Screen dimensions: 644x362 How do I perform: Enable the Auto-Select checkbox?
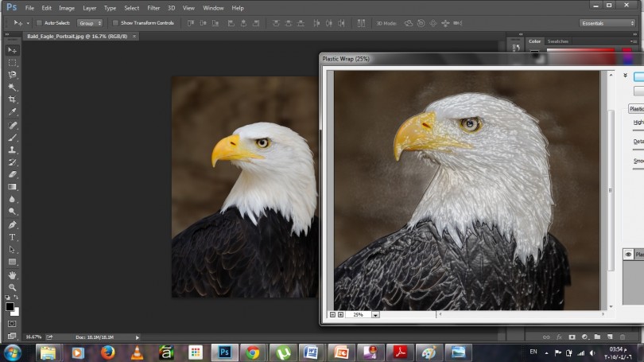click(39, 23)
